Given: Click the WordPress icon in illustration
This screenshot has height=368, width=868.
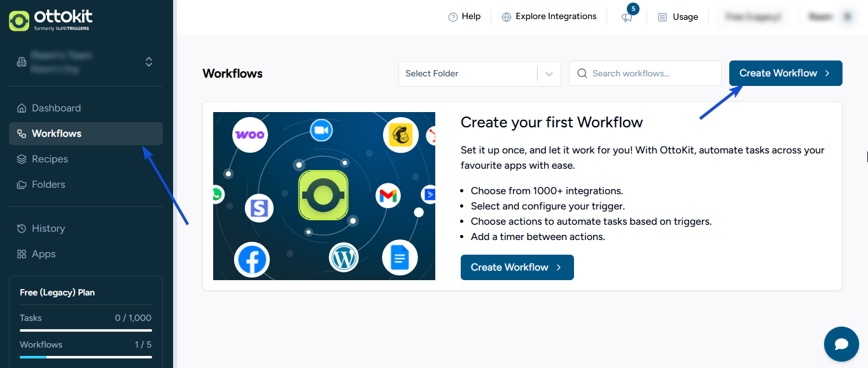Looking at the screenshot, I should (x=344, y=258).
